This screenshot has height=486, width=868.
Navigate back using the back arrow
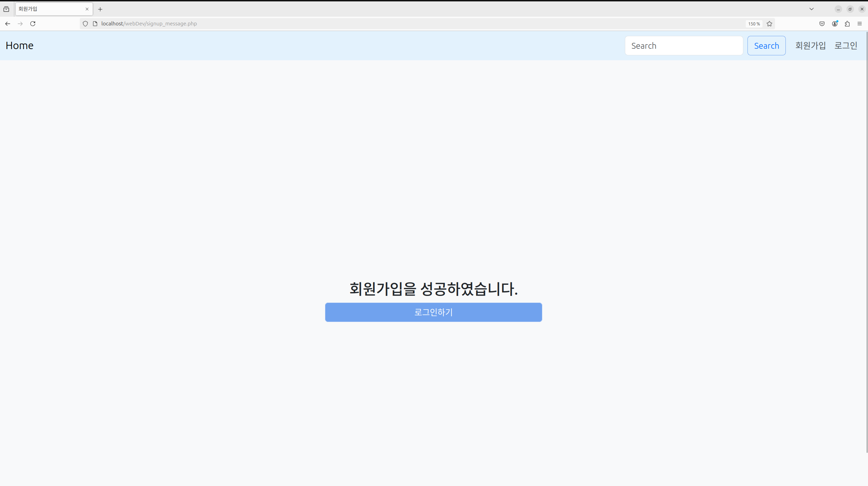pyautogui.click(x=8, y=23)
